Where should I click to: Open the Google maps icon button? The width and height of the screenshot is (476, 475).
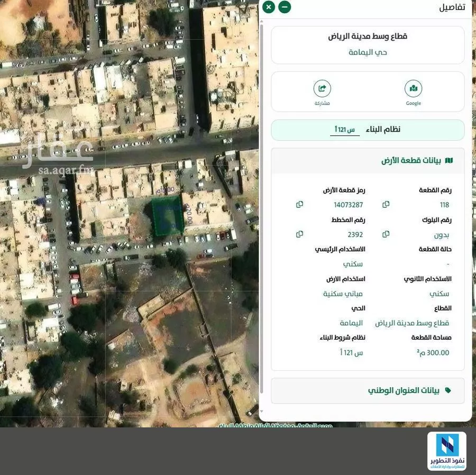pyautogui.click(x=413, y=89)
